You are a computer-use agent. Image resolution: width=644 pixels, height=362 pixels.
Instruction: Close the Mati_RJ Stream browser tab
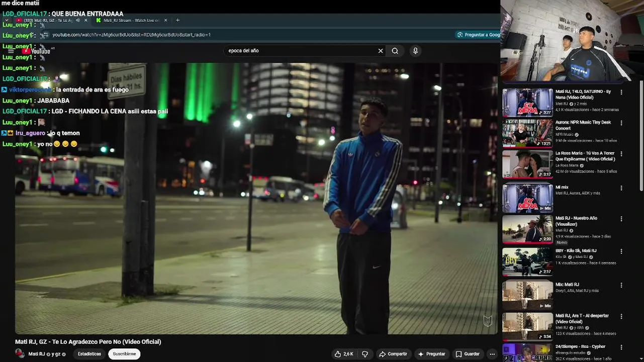coord(166,20)
